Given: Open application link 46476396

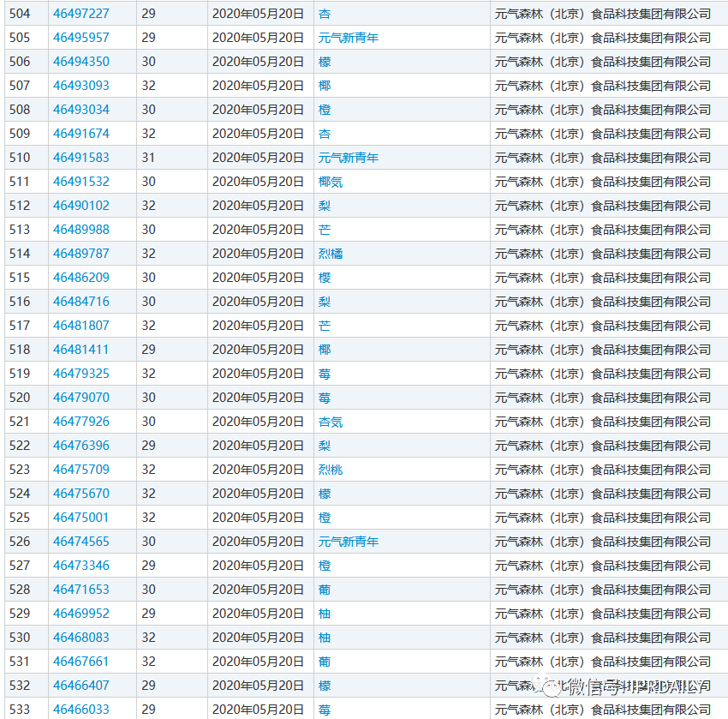Looking at the screenshot, I should [81, 446].
